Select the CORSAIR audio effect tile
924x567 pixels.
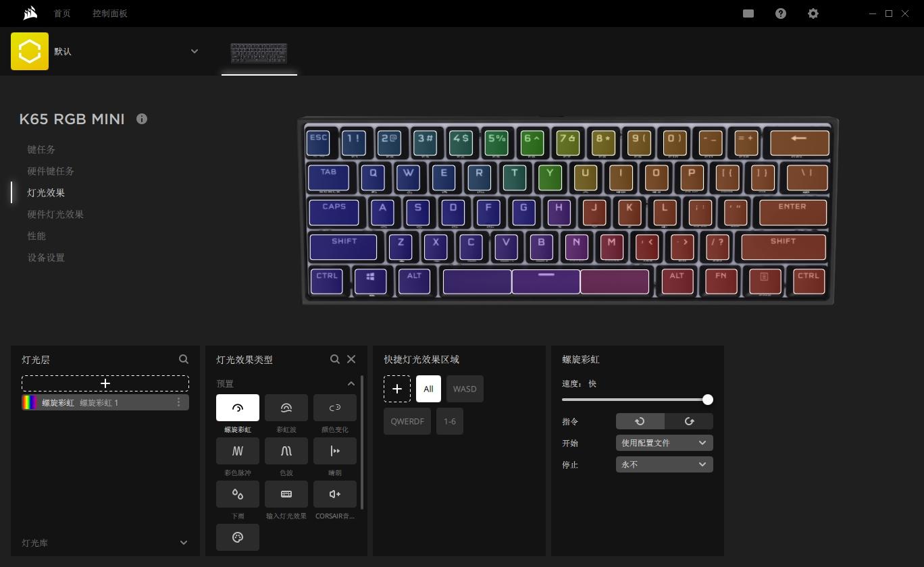[x=335, y=494]
